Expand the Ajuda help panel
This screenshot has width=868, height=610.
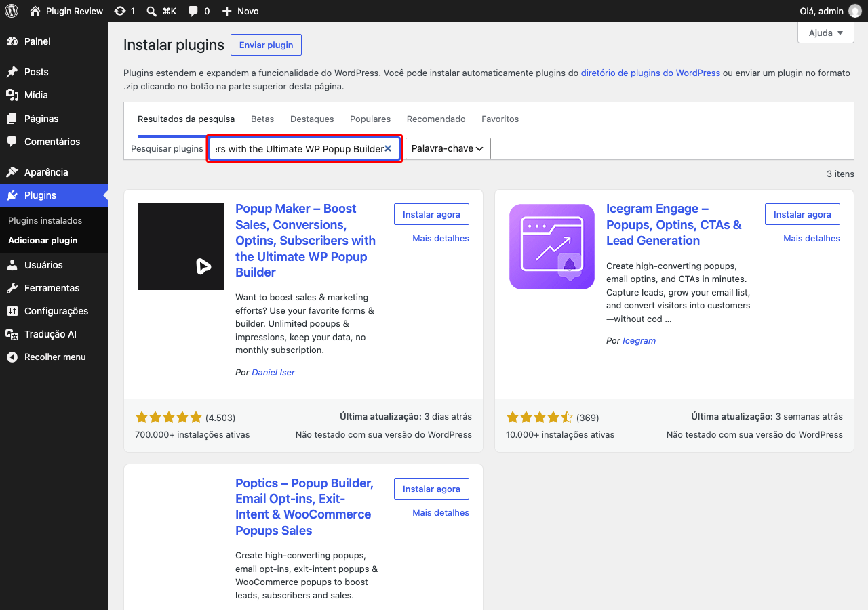[826, 33]
